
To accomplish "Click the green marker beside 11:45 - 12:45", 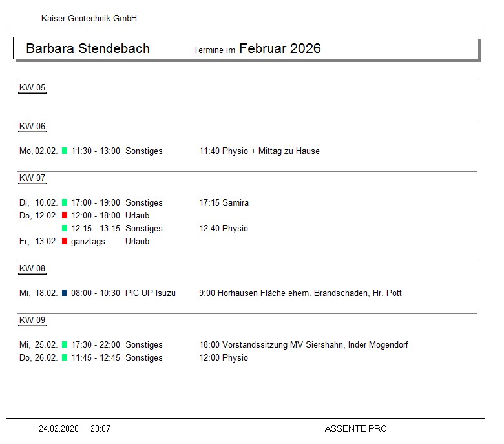I will [x=65, y=358].
